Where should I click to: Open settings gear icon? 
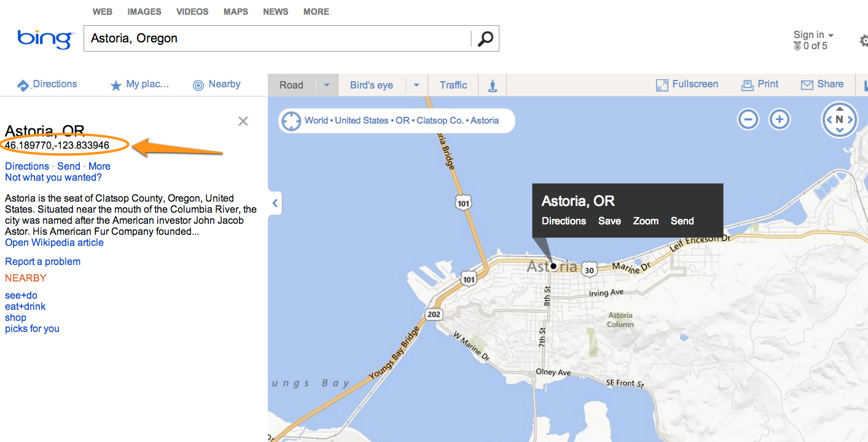click(864, 41)
